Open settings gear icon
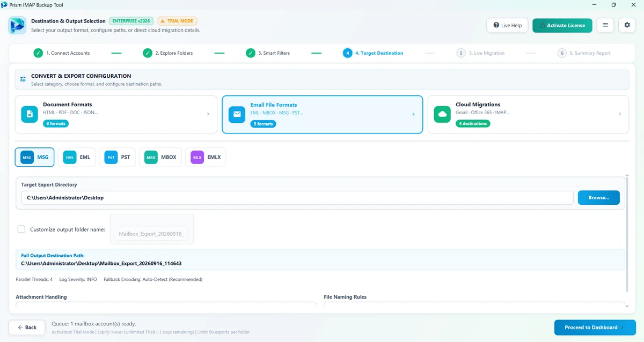Image resolution: width=644 pixels, height=342 pixels. (627, 25)
